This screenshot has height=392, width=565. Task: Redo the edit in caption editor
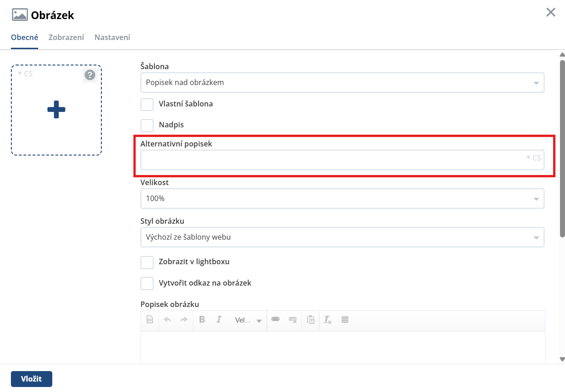184,320
